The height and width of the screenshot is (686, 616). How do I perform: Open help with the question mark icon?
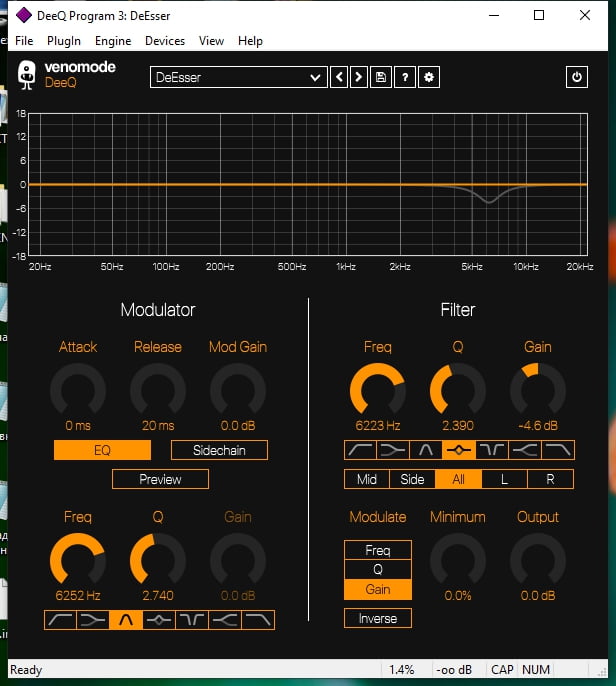pos(405,77)
